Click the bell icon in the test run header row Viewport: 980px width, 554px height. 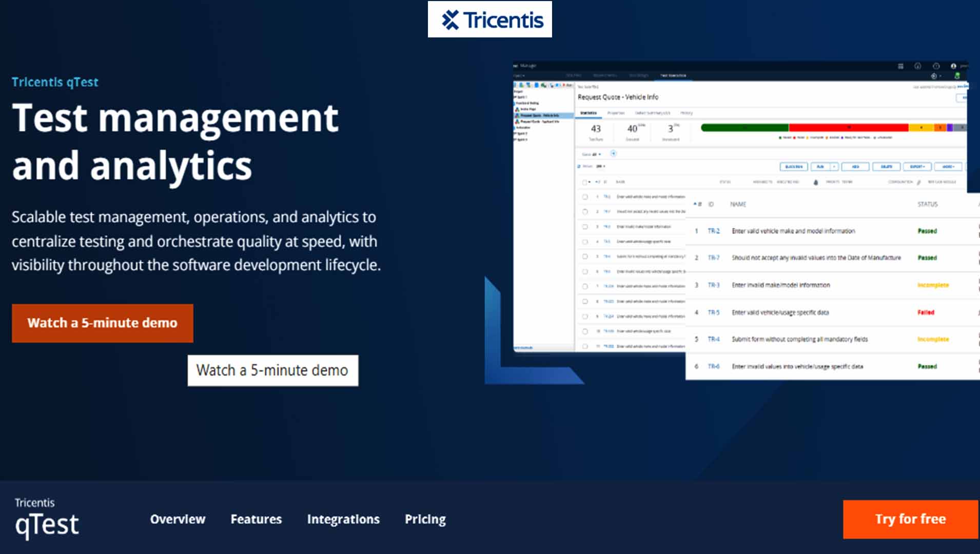[x=815, y=182]
